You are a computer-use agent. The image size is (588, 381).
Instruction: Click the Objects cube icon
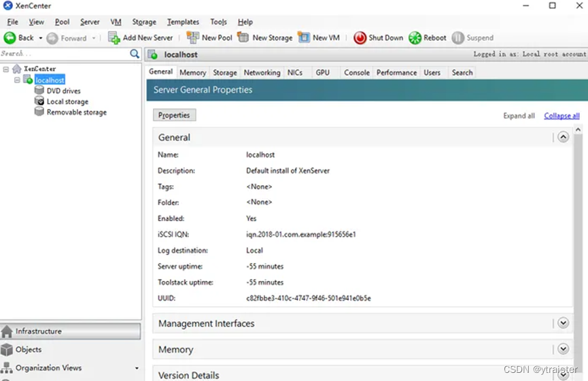coord(7,350)
